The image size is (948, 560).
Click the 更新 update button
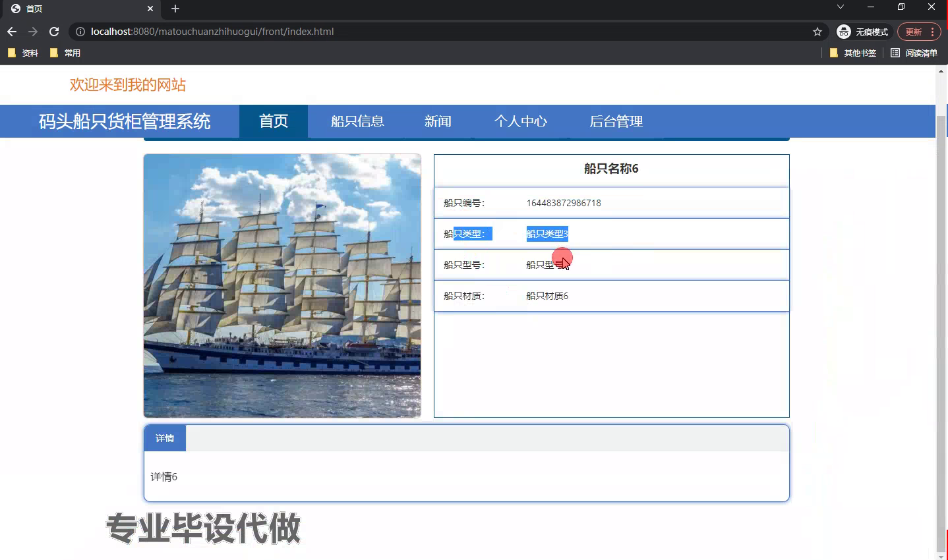click(919, 32)
